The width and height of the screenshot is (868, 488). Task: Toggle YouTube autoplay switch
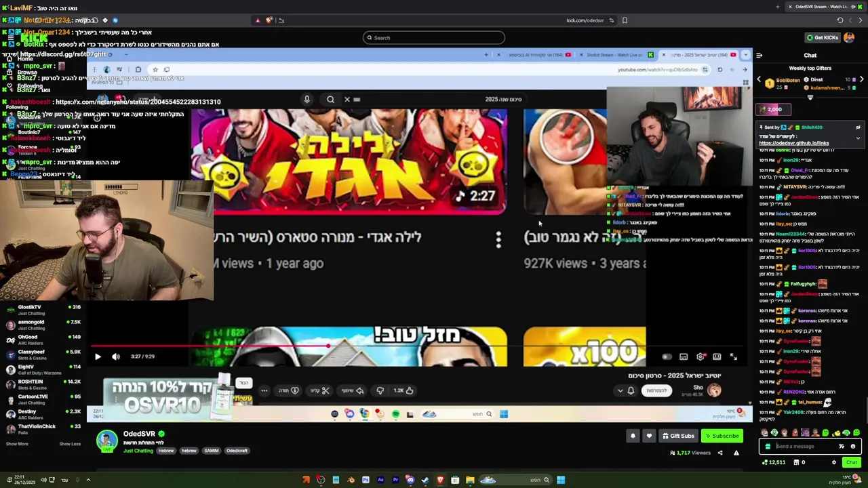[667, 357]
